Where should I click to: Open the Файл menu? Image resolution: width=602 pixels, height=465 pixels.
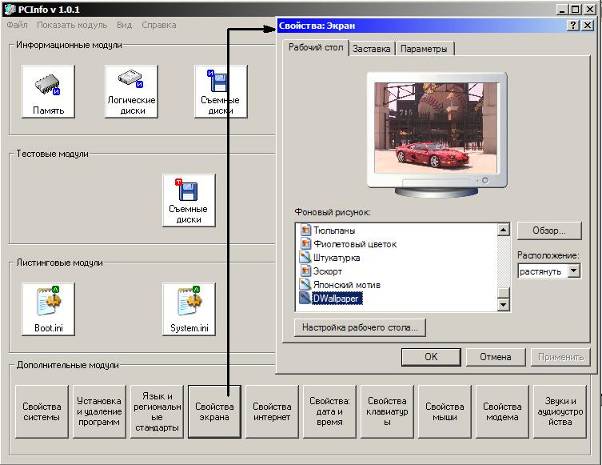[x=16, y=24]
